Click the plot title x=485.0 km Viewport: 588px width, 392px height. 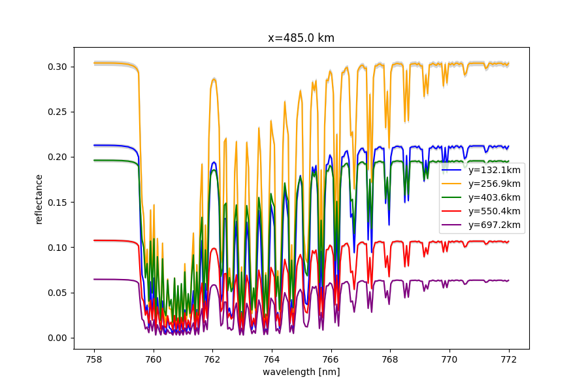[301, 38]
